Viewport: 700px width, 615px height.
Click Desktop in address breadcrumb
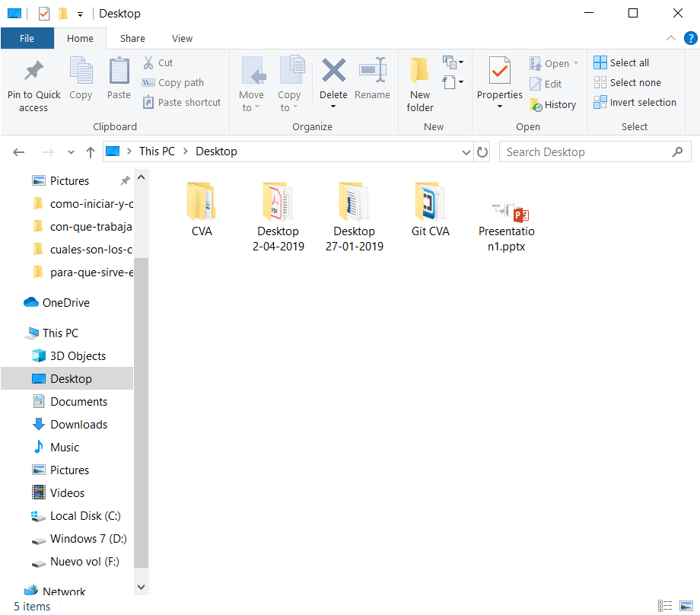pyautogui.click(x=216, y=151)
